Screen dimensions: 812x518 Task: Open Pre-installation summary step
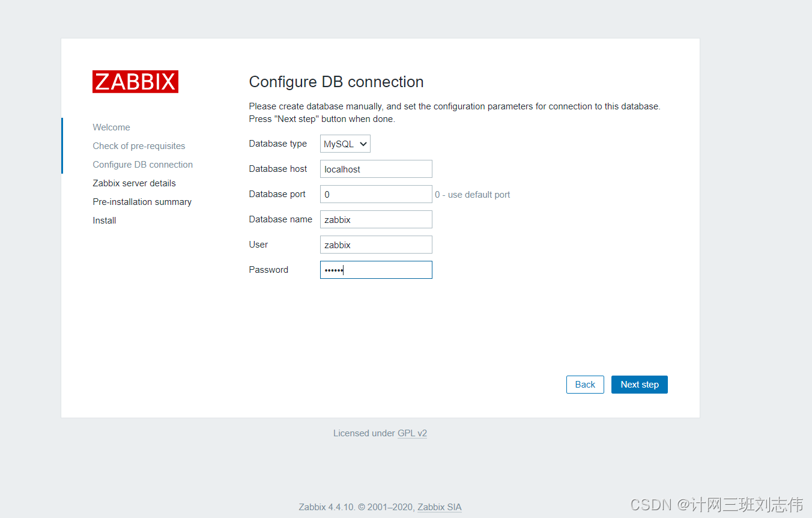point(142,202)
